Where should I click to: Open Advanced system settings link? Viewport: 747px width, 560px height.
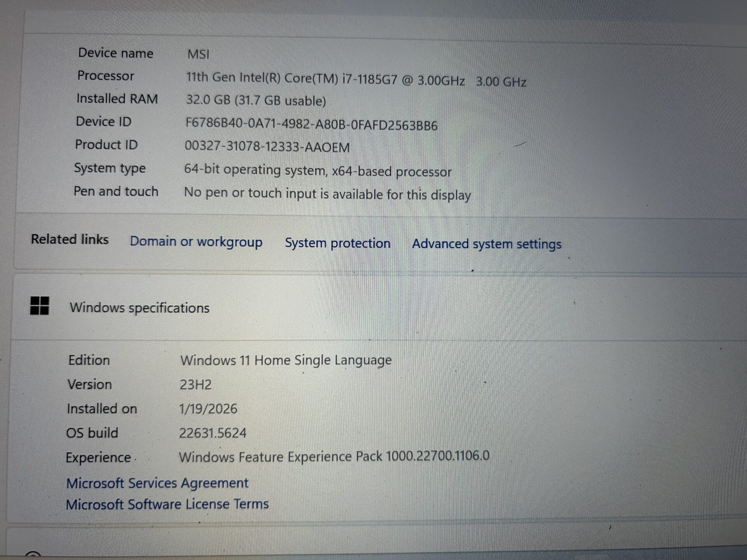pos(487,244)
